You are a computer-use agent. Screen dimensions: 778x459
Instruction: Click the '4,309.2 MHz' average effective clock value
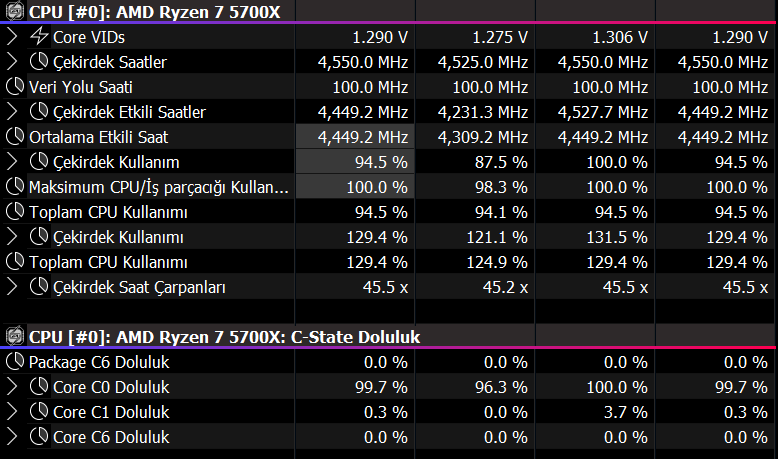483,137
